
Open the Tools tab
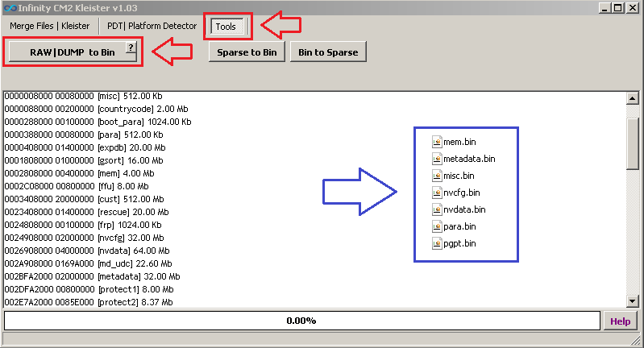pos(225,27)
